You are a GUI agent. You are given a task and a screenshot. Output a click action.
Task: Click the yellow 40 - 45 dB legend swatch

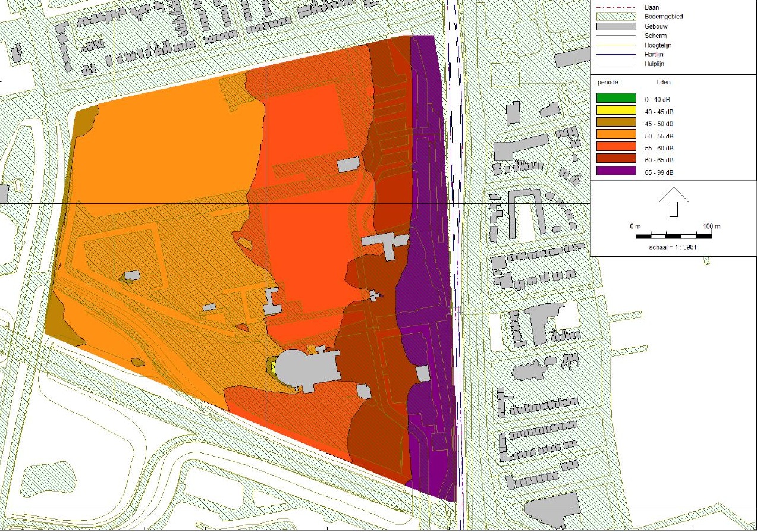tap(615, 111)
